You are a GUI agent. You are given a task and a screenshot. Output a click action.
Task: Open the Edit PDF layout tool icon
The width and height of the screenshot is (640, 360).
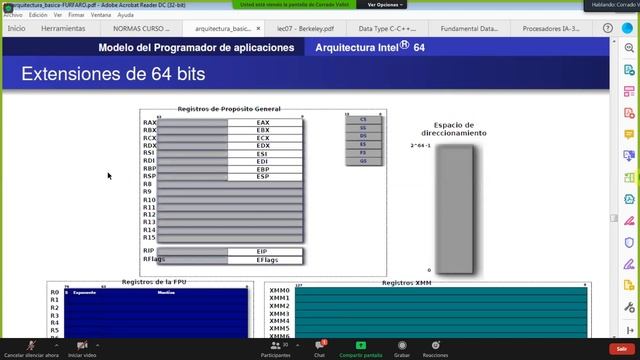pyautogui.click(x=629, y=91)
